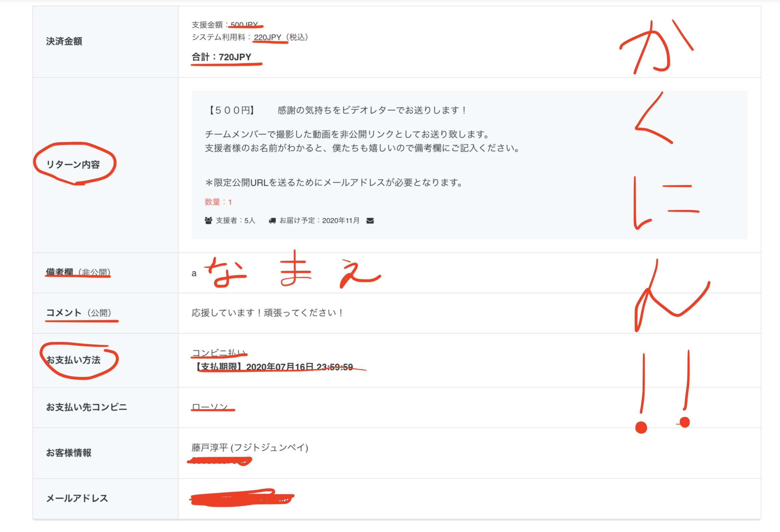
Task: Click the お届け予定：2020年11月 delivery text
Action: pos(319,220)
